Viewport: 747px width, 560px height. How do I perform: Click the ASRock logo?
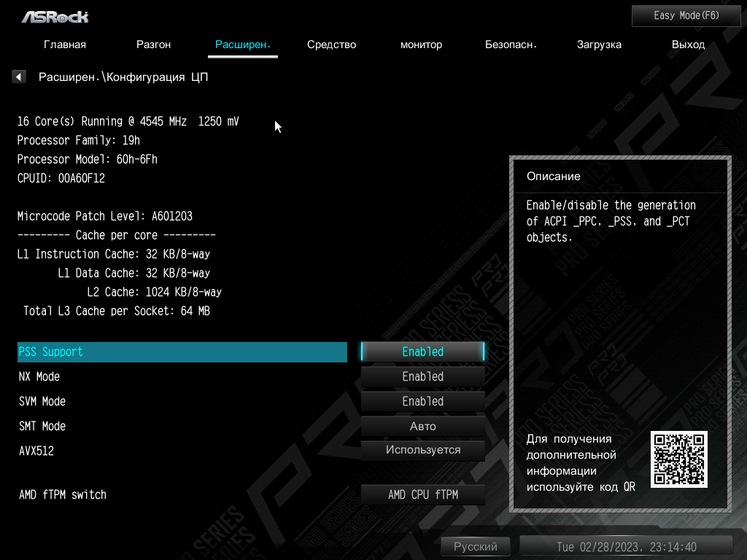pyautogui.click(x=55, y=17)
